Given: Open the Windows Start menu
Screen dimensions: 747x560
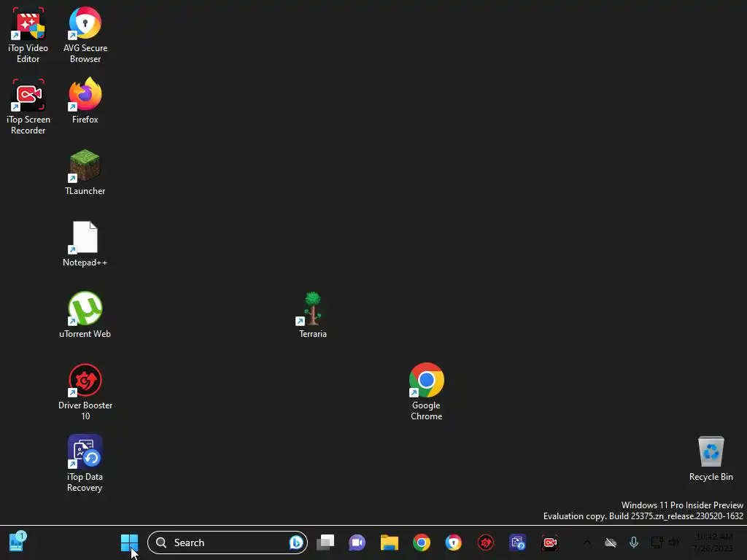Looking at the screenshot, I should pos(129,542).
